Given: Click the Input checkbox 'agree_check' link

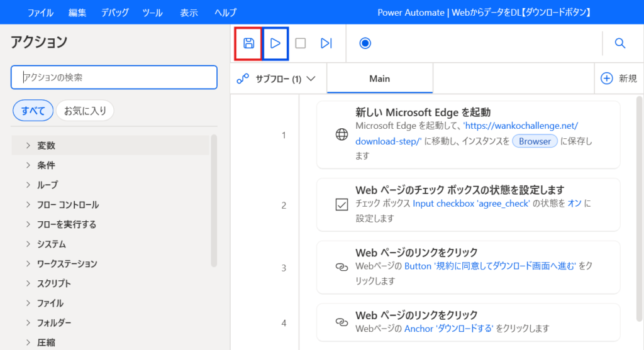Looking at the screenshot, I should pyautogui.click(x=471, y=203).
